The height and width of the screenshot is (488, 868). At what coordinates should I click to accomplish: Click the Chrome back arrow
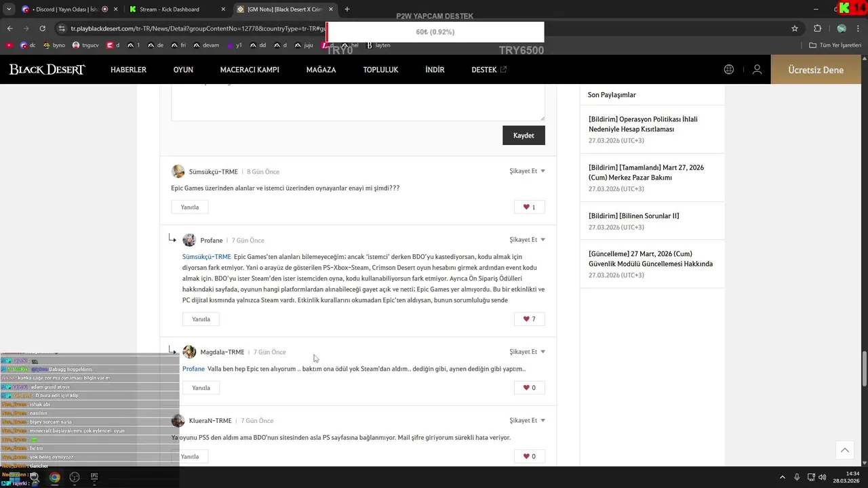click(x=9, y=28)
